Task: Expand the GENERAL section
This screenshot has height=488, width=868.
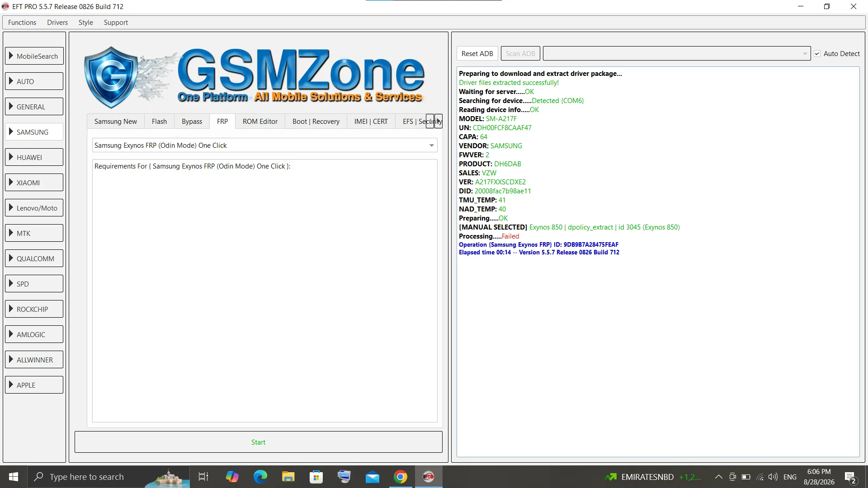Action: coord(34,107)
